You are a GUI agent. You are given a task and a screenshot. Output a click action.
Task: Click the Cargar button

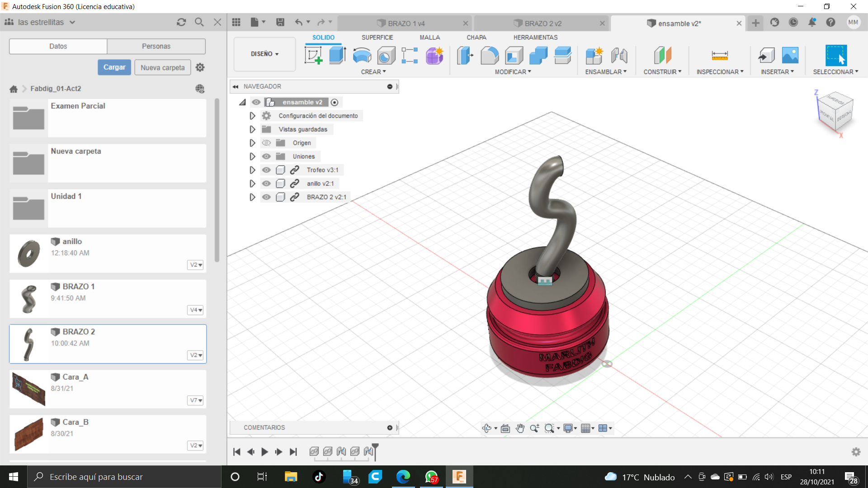(x=114, y=67)
